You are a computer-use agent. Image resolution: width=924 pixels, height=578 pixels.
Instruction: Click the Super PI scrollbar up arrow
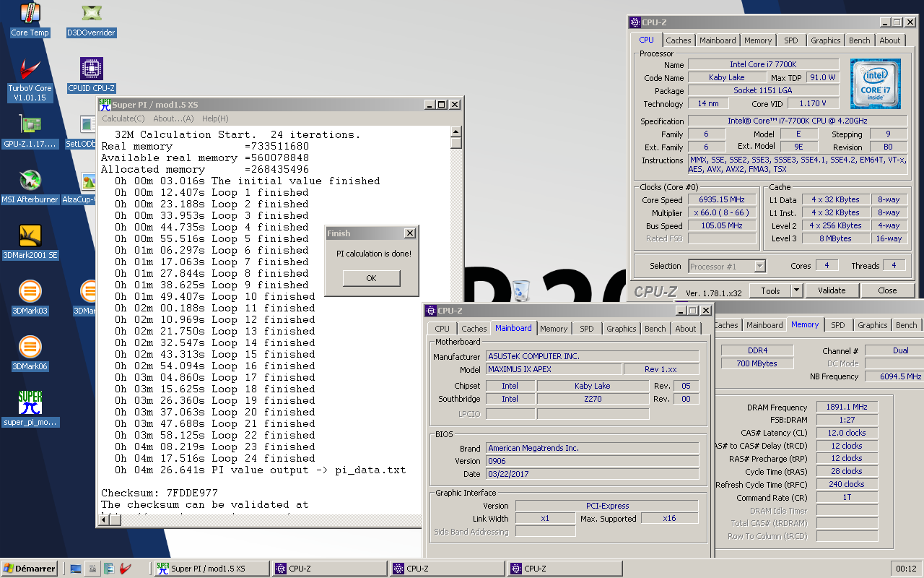pyautogui.click(x=456, y=131)
